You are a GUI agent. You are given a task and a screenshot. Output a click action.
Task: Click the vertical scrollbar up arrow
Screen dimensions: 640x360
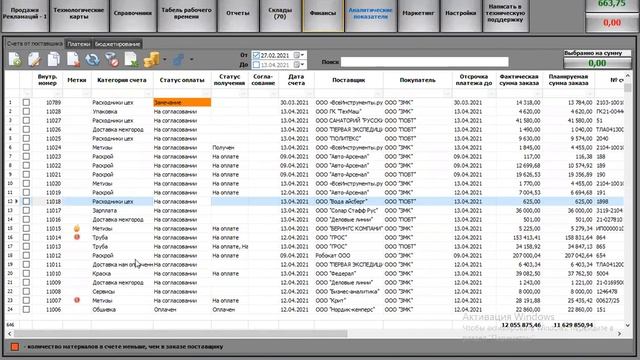click(628, 76)
